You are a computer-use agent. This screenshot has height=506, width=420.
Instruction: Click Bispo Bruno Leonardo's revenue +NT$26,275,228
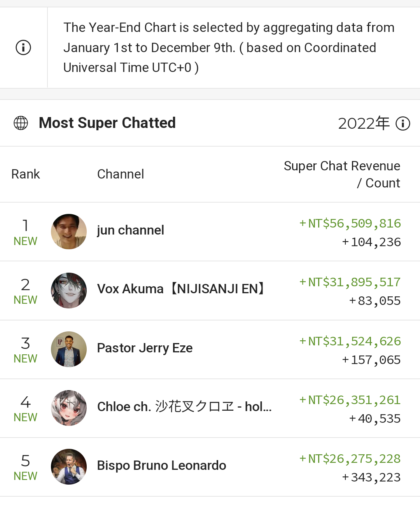[x=350, y=459]
